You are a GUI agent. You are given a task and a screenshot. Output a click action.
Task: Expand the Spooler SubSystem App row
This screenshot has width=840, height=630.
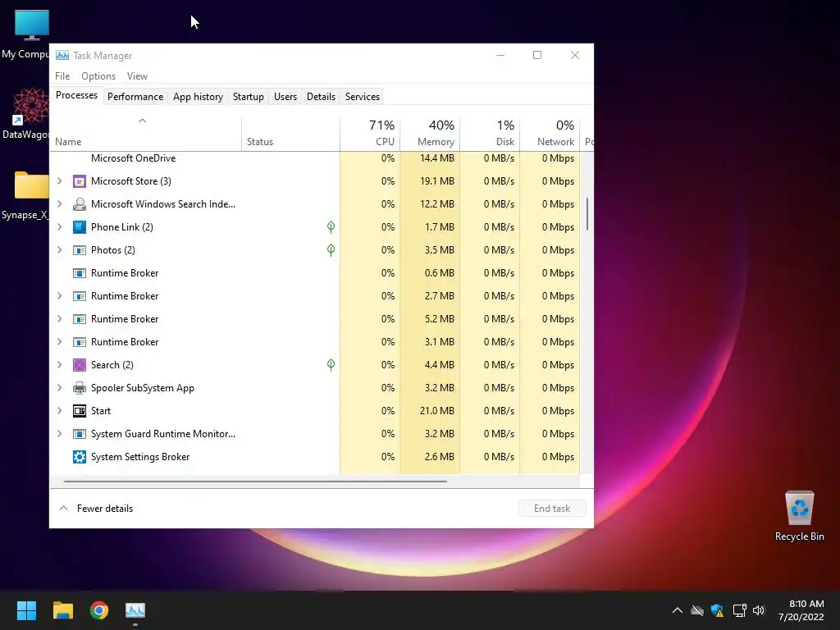pos(60,388)
